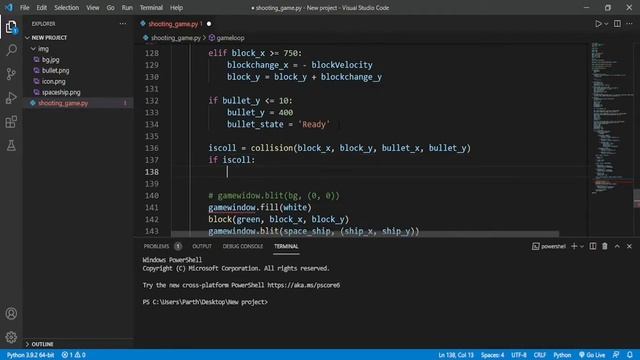Change Spaces: 4 indentation setting
The width and height of the screenshot is (640, 360).
(492, 355)
